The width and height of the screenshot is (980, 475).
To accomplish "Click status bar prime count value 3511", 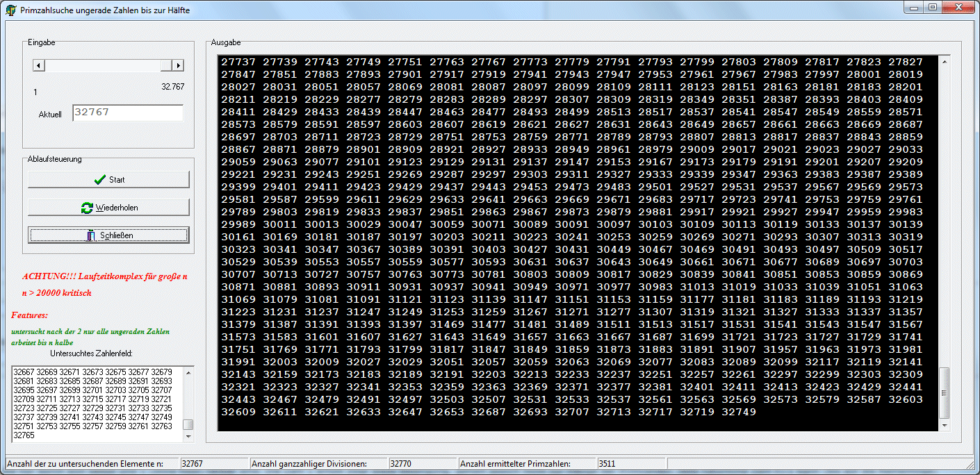I will pyautogui.click(x=606, y=464).
